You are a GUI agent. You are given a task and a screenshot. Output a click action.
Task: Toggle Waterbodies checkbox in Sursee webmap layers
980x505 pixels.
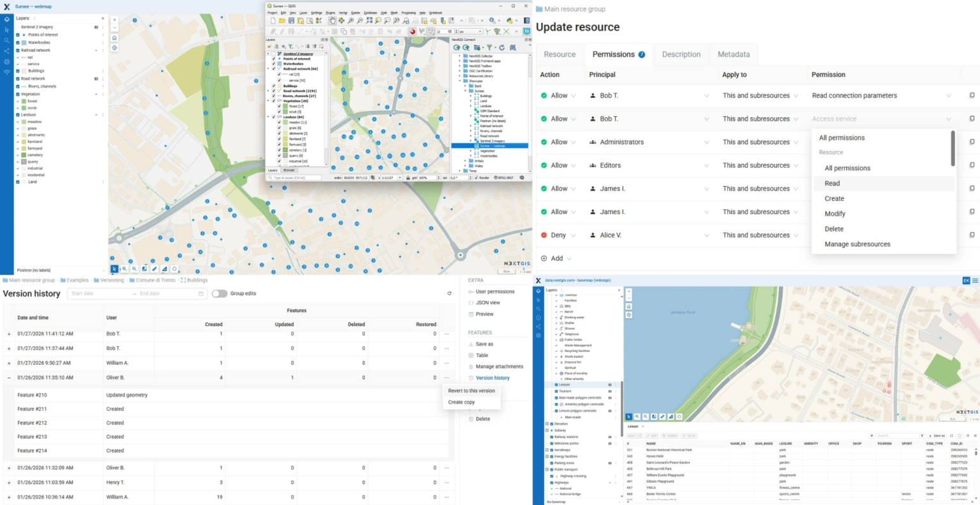(x=18, y=43)
